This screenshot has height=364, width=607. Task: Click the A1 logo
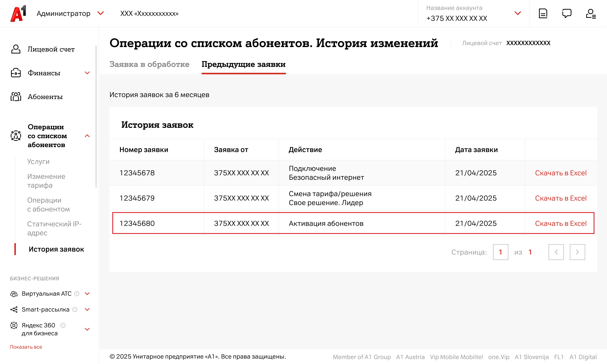(18, 14)
